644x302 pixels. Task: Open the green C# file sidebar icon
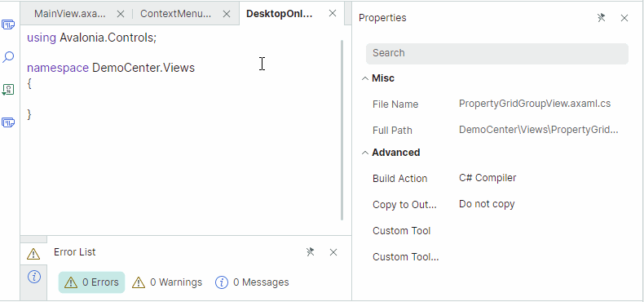[x=8, y=89]
